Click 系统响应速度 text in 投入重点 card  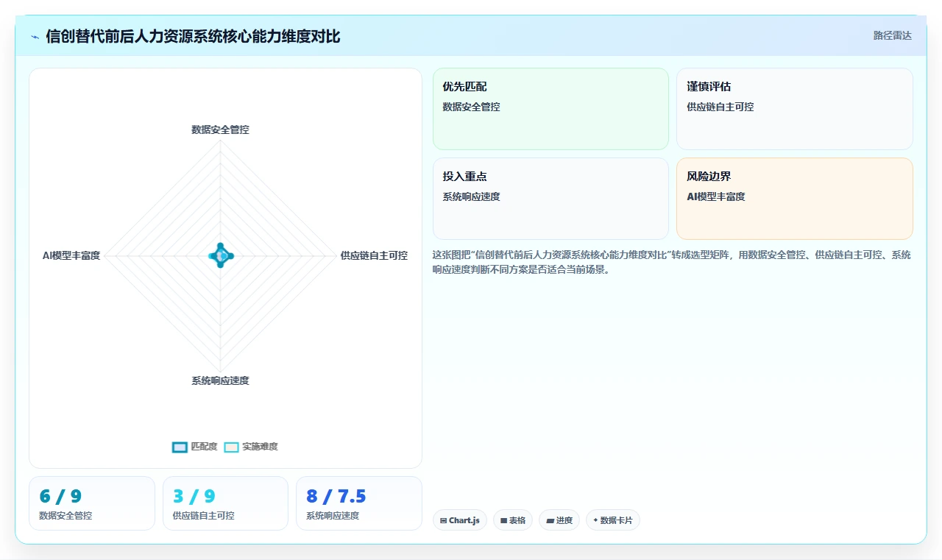(x=471, y=196)
